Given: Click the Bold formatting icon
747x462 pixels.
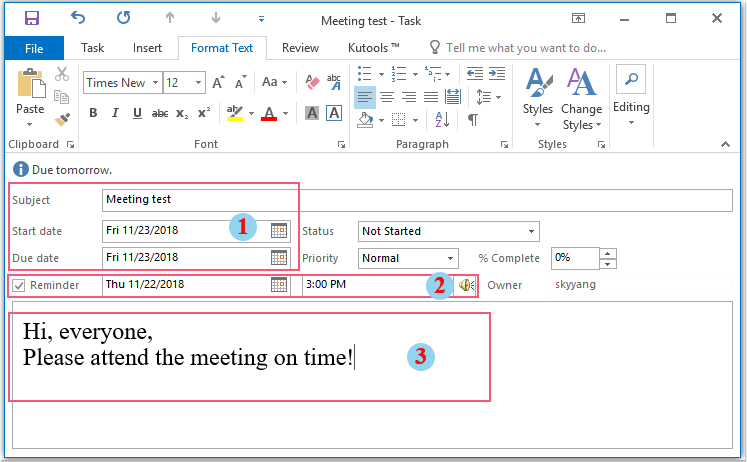Looking at the screenshot, I should tap(93, 113).
